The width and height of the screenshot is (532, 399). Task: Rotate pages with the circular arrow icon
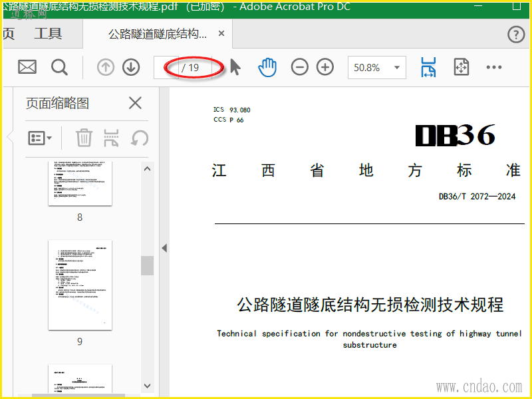click(x=140, y=138)
